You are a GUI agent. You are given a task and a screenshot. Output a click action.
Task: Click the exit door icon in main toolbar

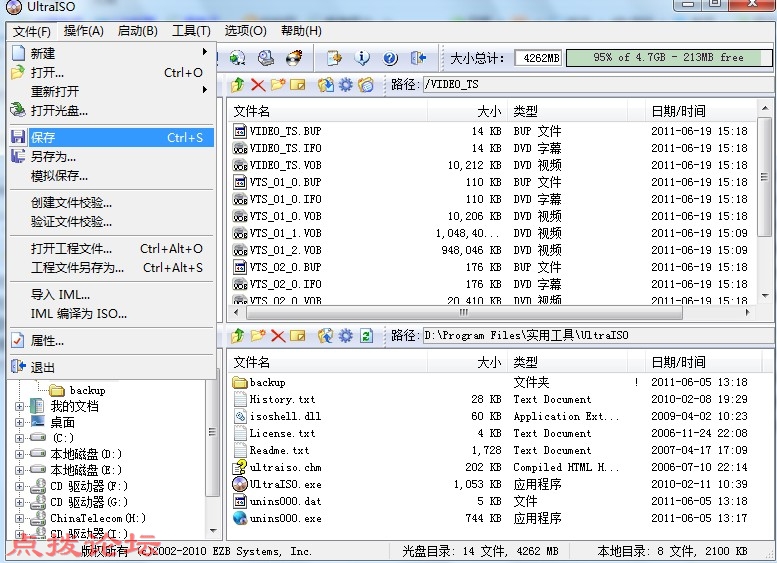pyautogui.click(x=418, y=58)
